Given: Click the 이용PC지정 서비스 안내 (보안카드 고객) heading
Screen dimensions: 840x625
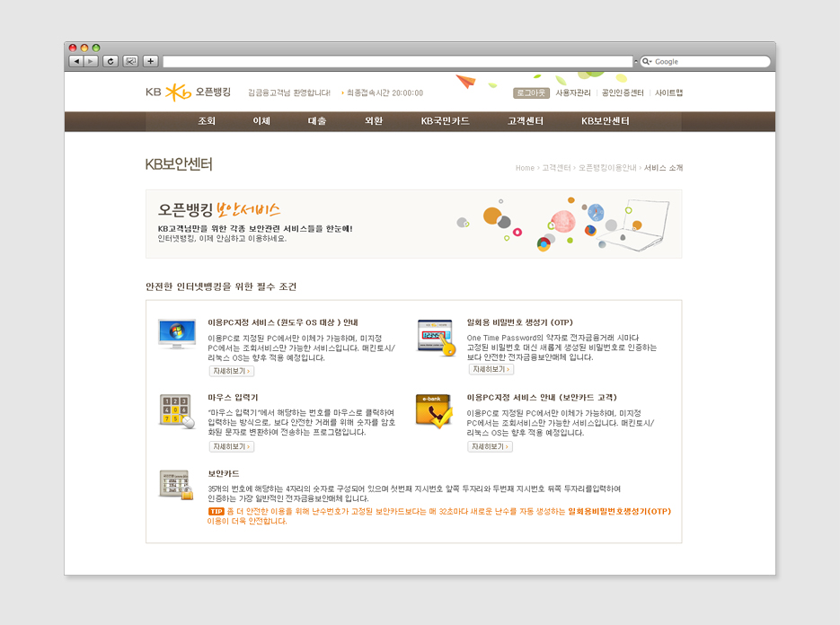Looking at the screenshot, I should (x=542, y=398).
